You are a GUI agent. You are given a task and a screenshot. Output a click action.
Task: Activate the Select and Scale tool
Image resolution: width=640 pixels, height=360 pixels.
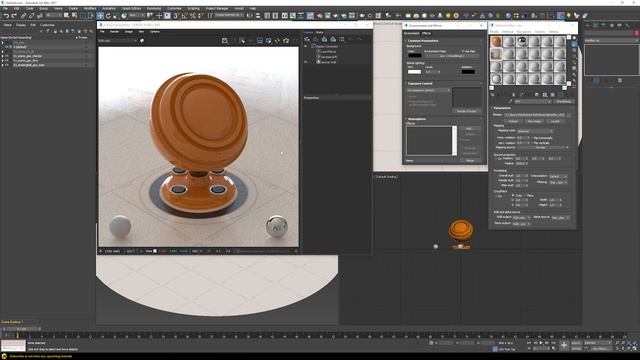point(116,16)
